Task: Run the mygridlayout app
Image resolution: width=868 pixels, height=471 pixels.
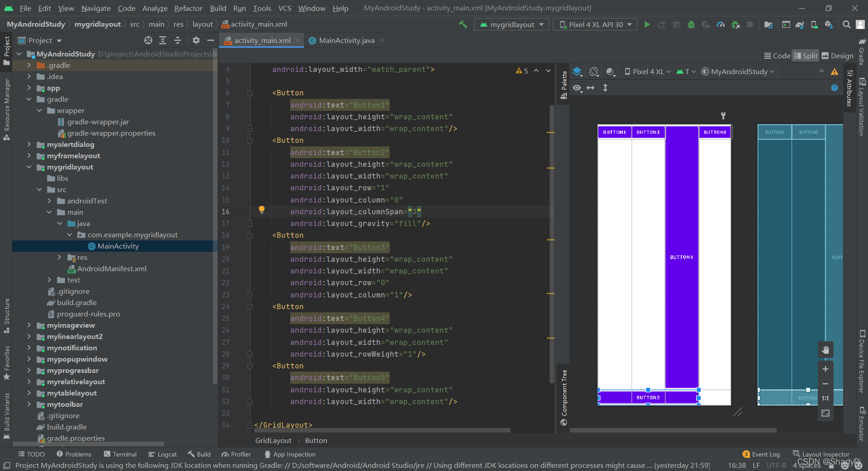Action: (647, 24)
